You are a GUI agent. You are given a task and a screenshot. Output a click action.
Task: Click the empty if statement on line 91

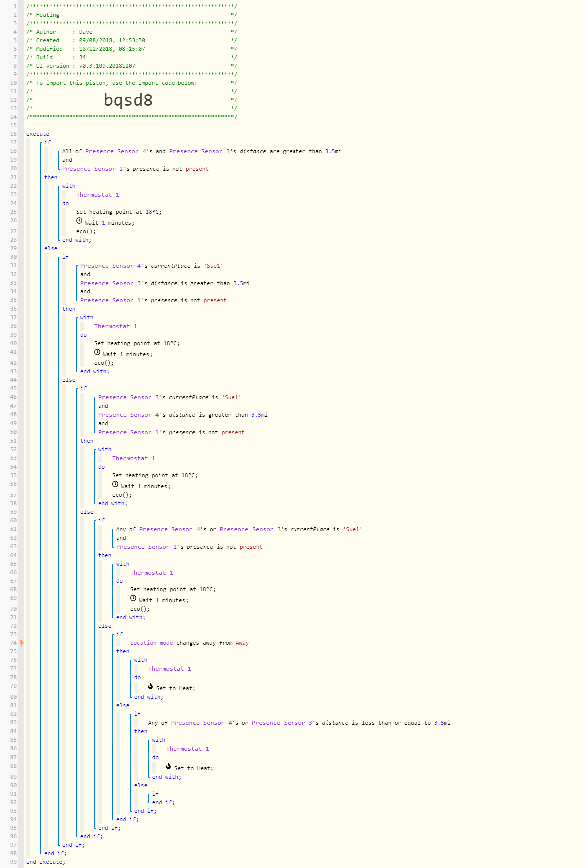point(156,794)
